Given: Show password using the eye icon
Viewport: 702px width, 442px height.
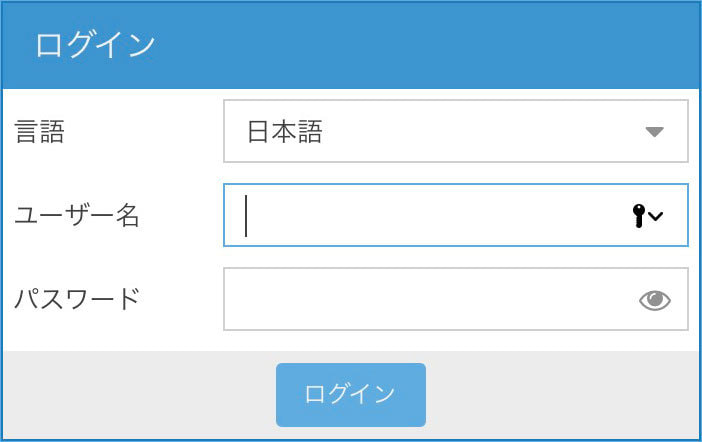Looking at the screenshot, I should (655, 300).
